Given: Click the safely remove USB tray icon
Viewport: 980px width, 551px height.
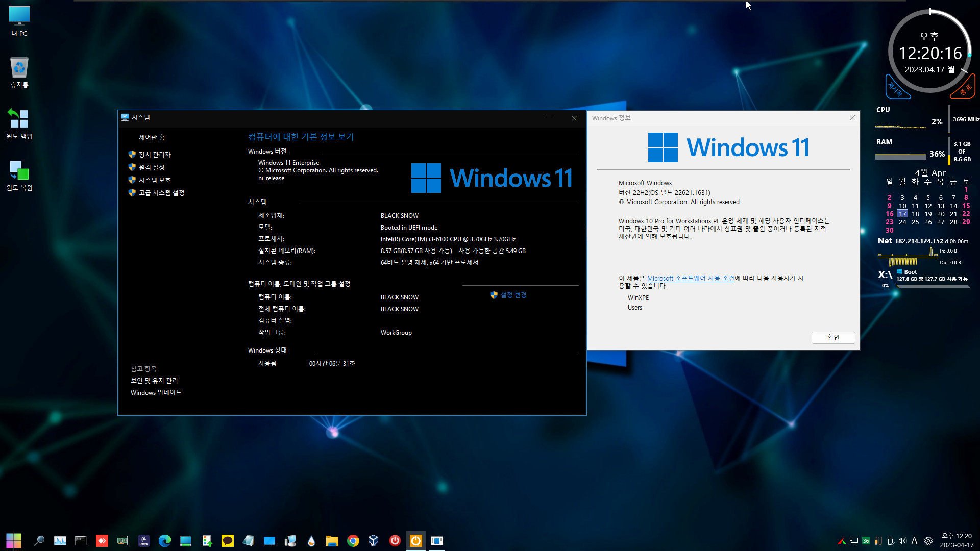Looking at the screenshot, I should click(x=890, y=541).
